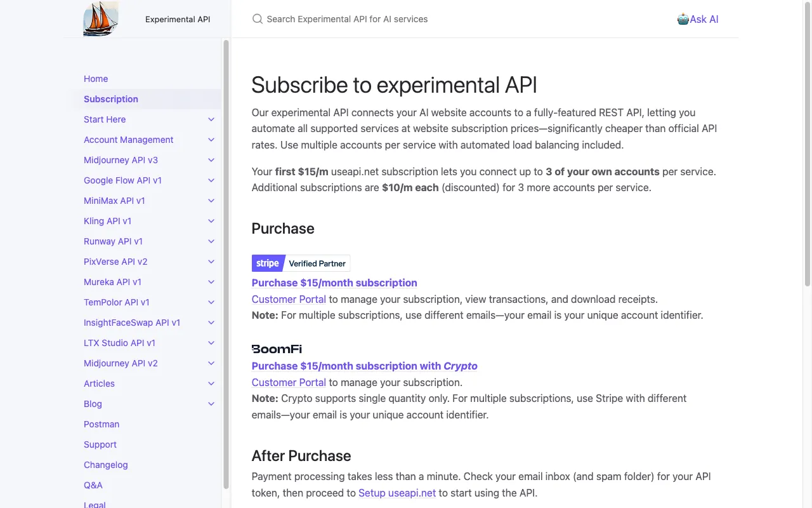Expand Runway API v1 chevron
The width and height of the screenshot is (812, 508).
pyautogui.click(x=211, y=241)
